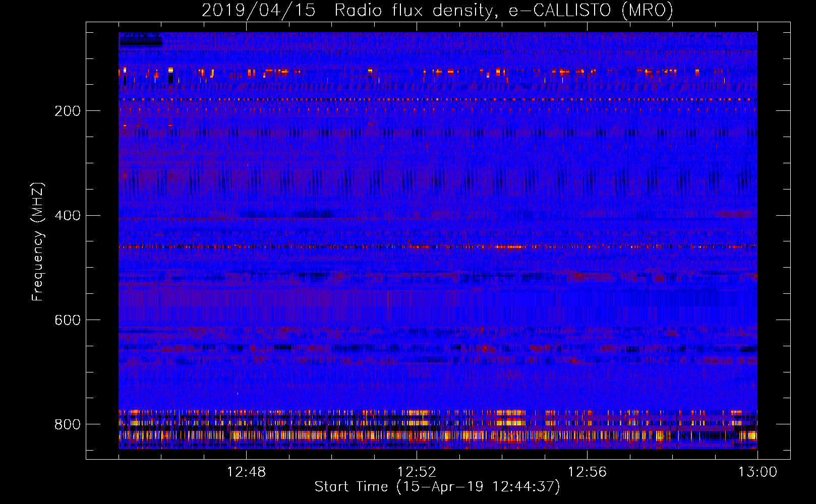Click the frequency tick label '800'

point(68,425)
